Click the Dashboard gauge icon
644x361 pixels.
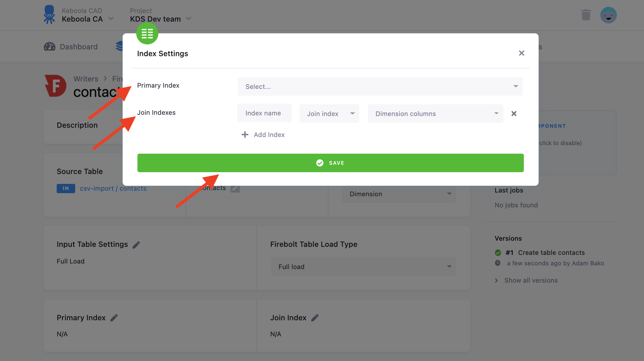(x=49, y=47)
